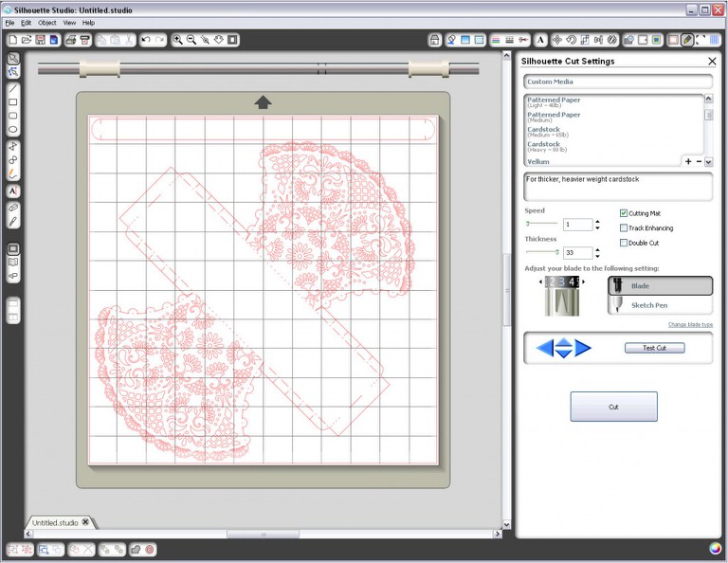Close the Silhouette Cut Settings panel
728x563 pixels.
[712, 61]
